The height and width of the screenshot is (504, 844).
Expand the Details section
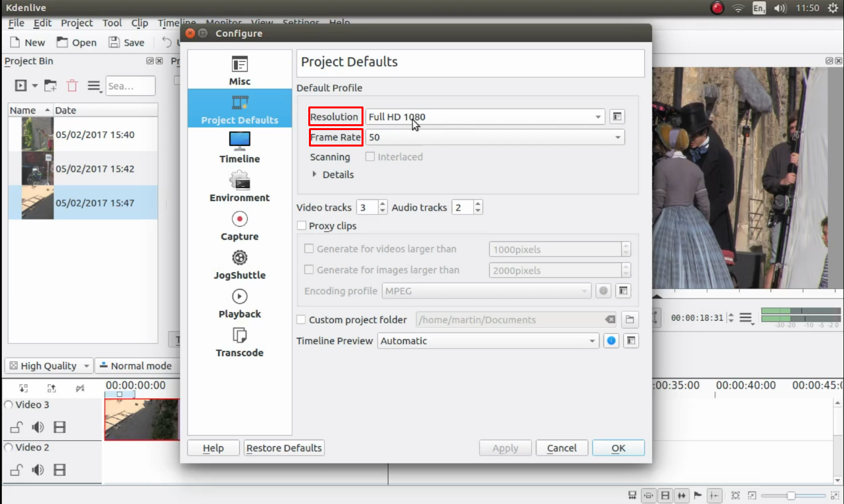(x=333, y=175)
